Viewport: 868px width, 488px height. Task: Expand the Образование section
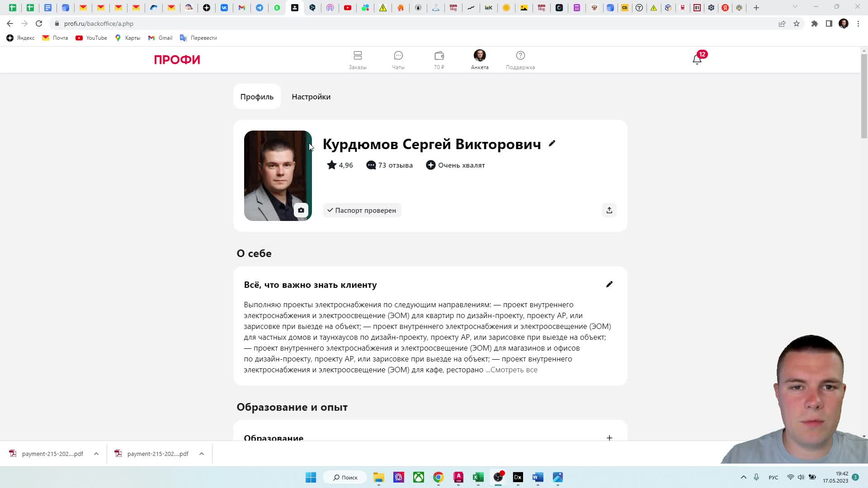(x=610, y=438)
